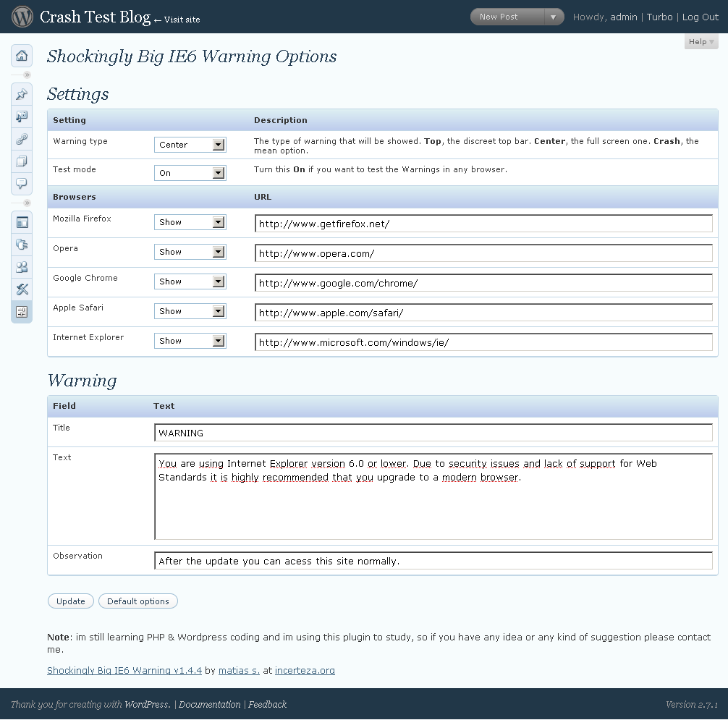Open the Tools hammer and wrench icon
Screen dimensions: 728x720
coord(22,289)
